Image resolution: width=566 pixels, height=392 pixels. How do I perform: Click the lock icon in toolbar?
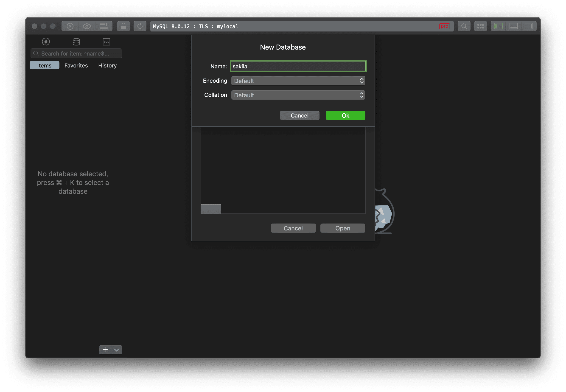tap(123, 26)
